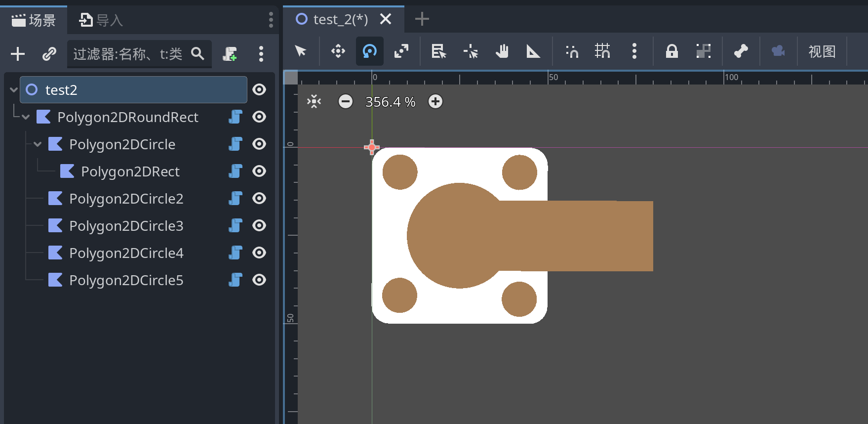The width and height of the screenshot is (868, 424).
Task: Zoom in the canvas
Action: point(435,101)
